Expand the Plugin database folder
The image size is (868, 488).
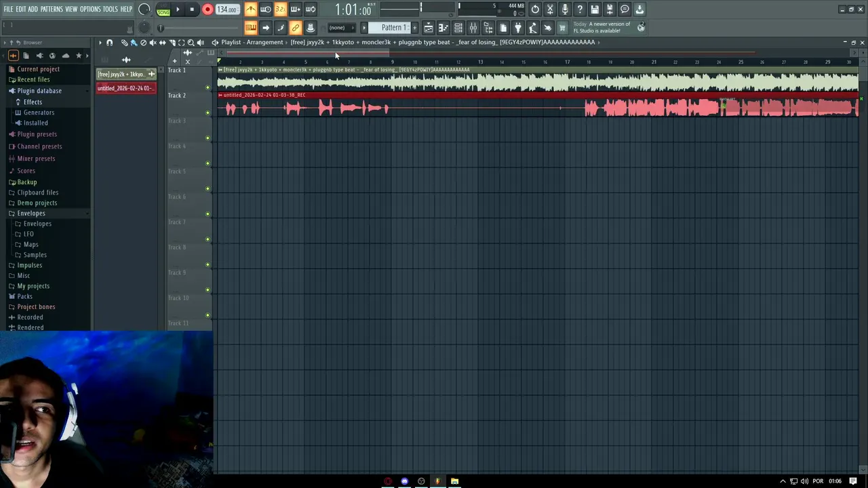(39, 91)
